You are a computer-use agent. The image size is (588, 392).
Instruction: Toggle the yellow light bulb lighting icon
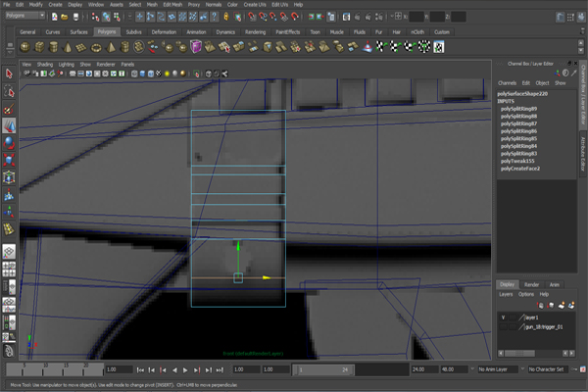click(x=167, y=73)
